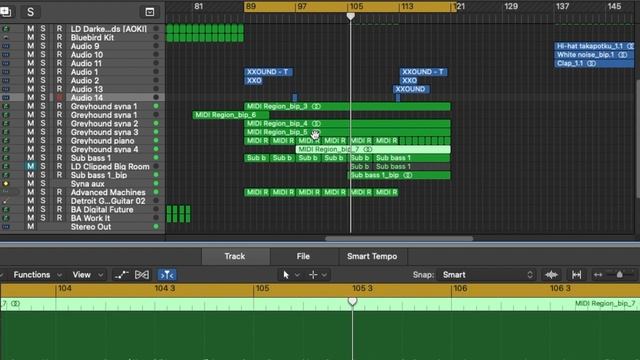Click loop icon on Sub bass 1_bip region
Viewport: 640px width, 360px height.
(x=407, y=175)
